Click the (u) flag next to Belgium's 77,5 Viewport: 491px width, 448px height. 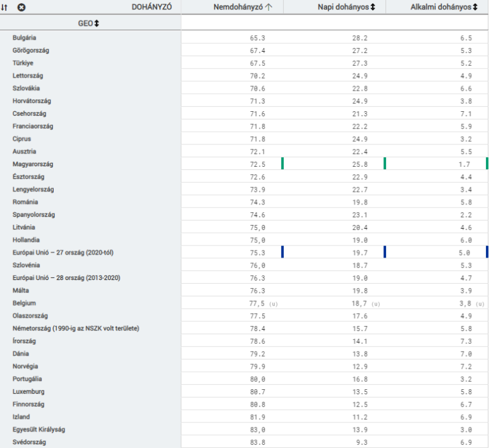[x=272, y=304]
